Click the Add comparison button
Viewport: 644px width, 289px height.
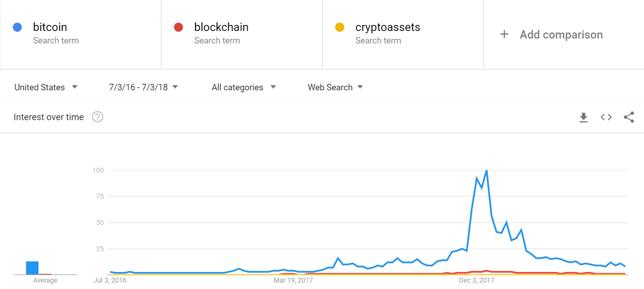point(561,35)
